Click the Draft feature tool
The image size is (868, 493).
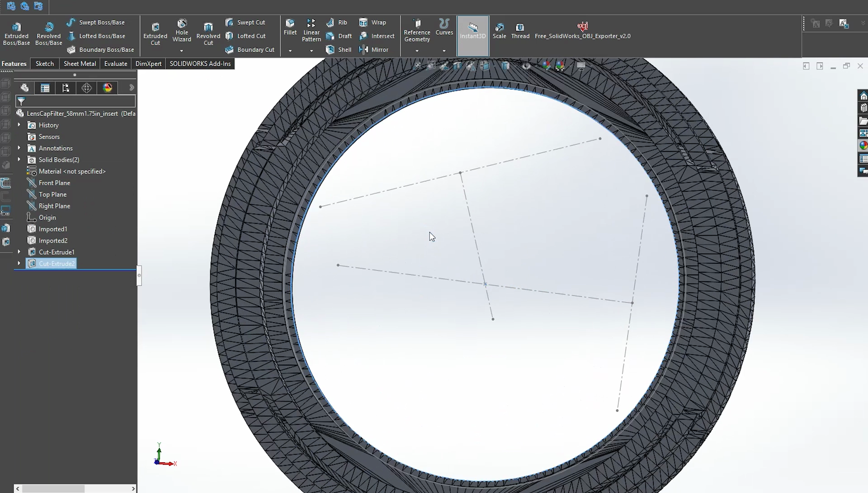tap(339, 36)
